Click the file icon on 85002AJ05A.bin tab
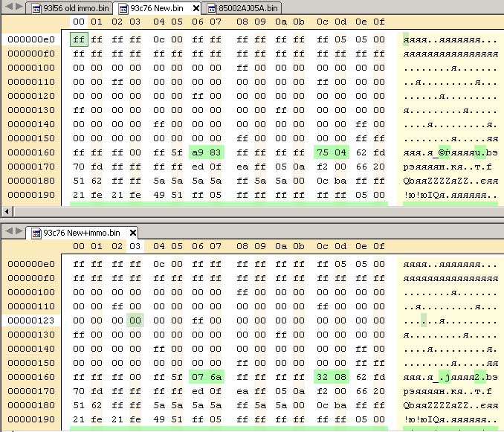The height and width of the screenshot is (432, 504). pyautogui.click(x=211, y=9)
